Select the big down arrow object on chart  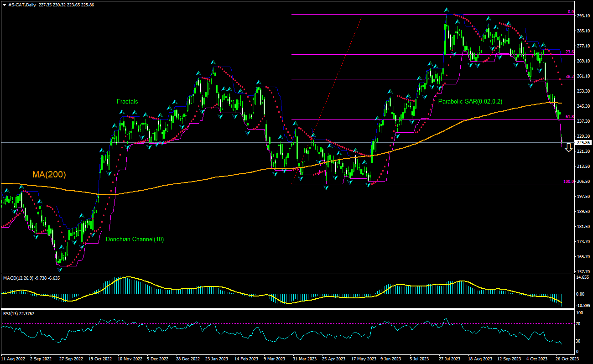click(x=568, y=147)
